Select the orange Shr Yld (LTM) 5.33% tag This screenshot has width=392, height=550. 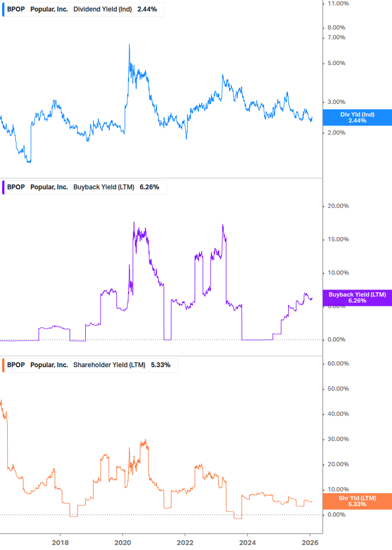(357, 501)
